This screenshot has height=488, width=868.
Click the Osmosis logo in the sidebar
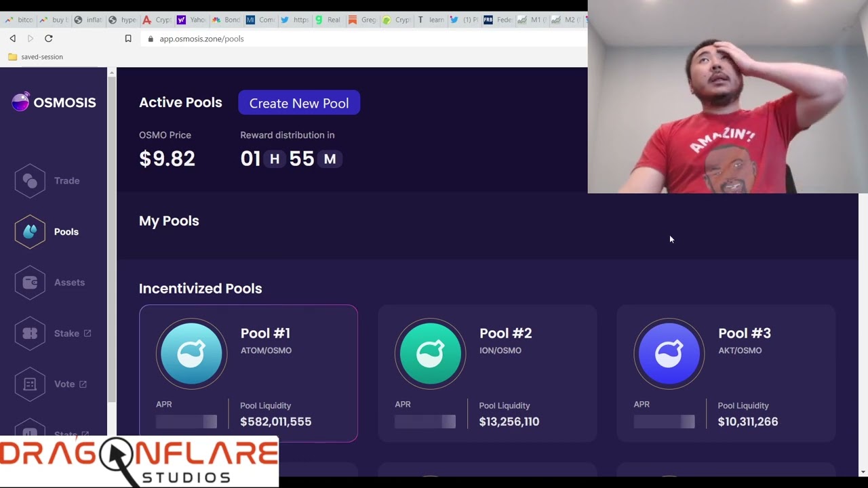54,102
